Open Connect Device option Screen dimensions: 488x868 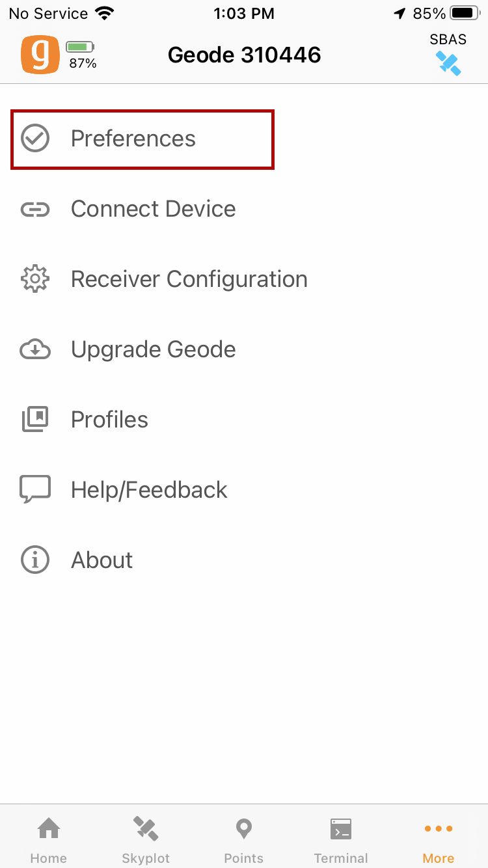click(x=154, y=209)
